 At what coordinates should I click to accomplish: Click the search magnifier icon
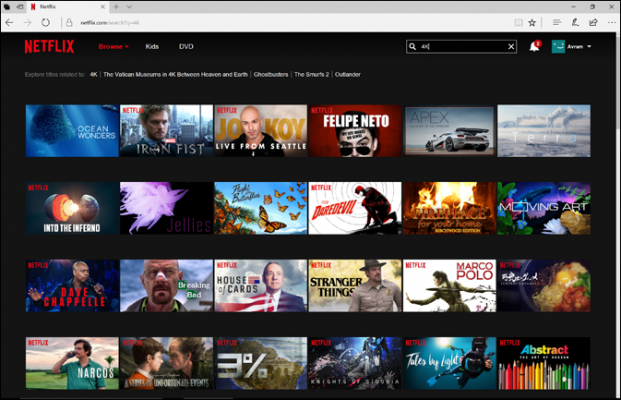[412, 46]
